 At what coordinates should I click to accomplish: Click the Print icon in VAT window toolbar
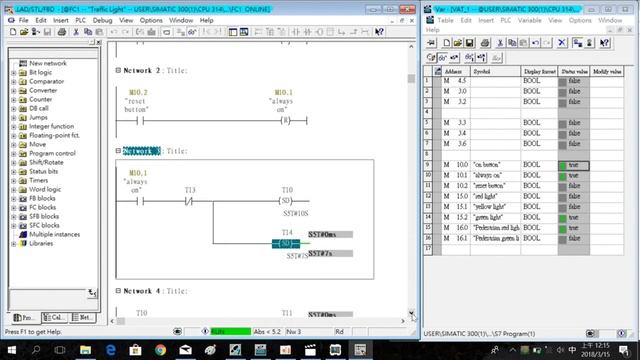(485, 42)
